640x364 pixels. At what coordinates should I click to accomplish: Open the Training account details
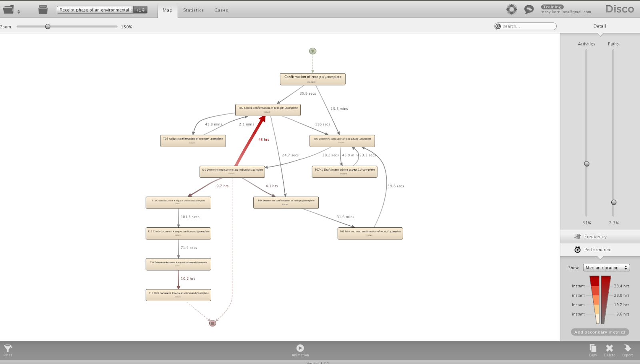pos(552,7)
